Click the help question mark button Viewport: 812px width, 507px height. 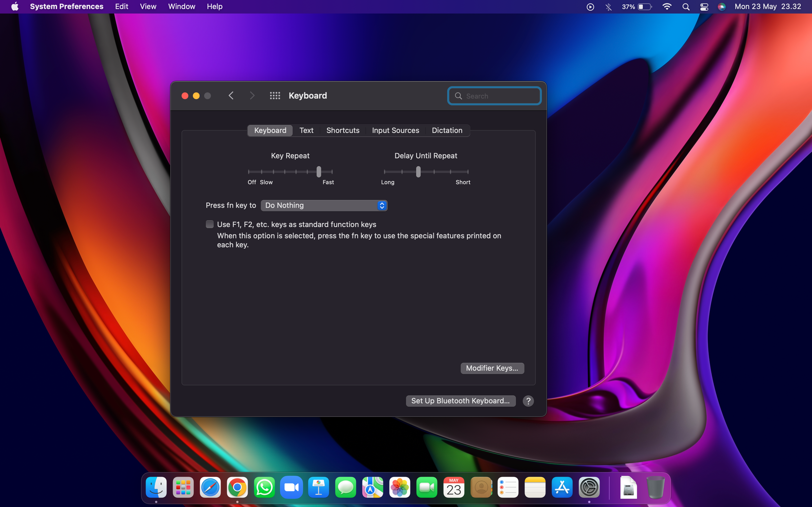tap(528, 401)
